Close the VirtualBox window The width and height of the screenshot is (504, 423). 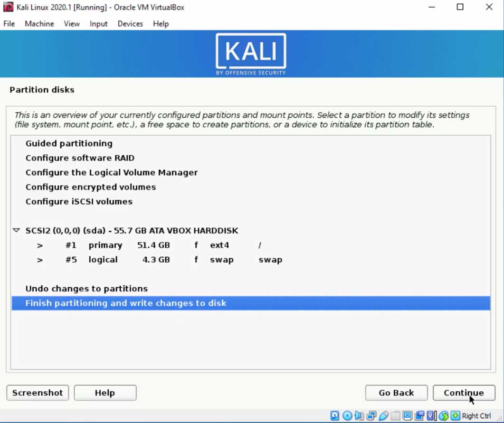[489, 7]
